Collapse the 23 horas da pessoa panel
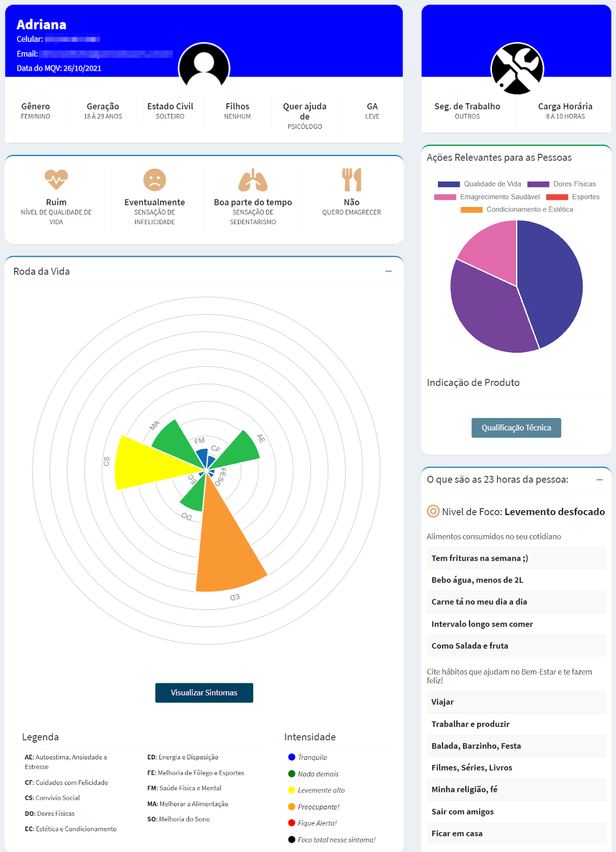This screenshot has width=616, height=852. tap(599, 480)
